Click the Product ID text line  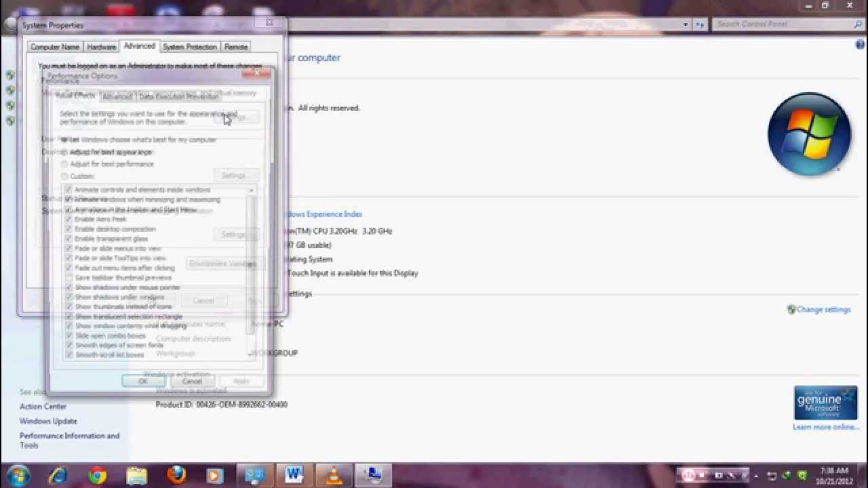coord(222,405)
